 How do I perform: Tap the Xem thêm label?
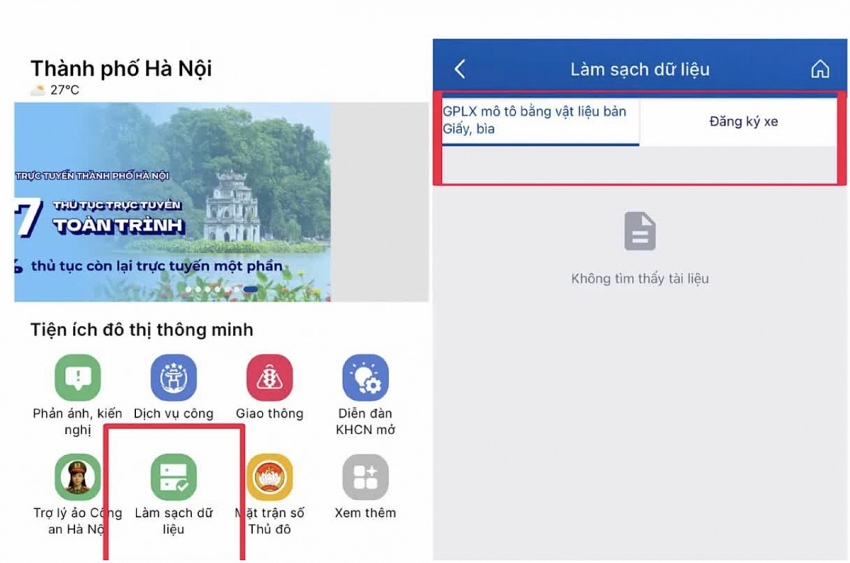(365, 513)
